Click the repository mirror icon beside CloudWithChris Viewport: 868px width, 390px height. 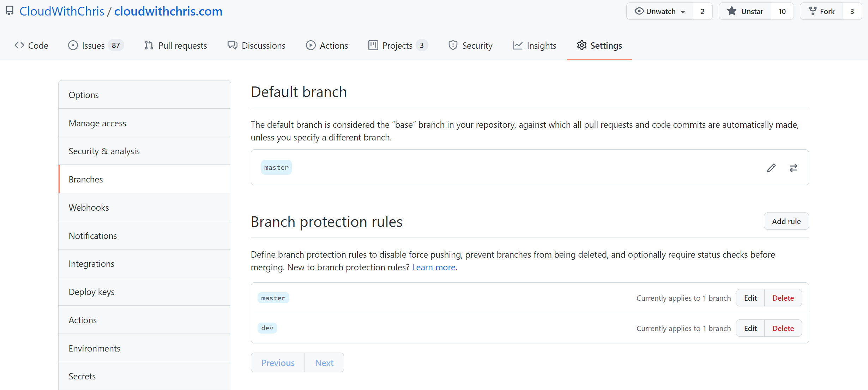[9, 11]
